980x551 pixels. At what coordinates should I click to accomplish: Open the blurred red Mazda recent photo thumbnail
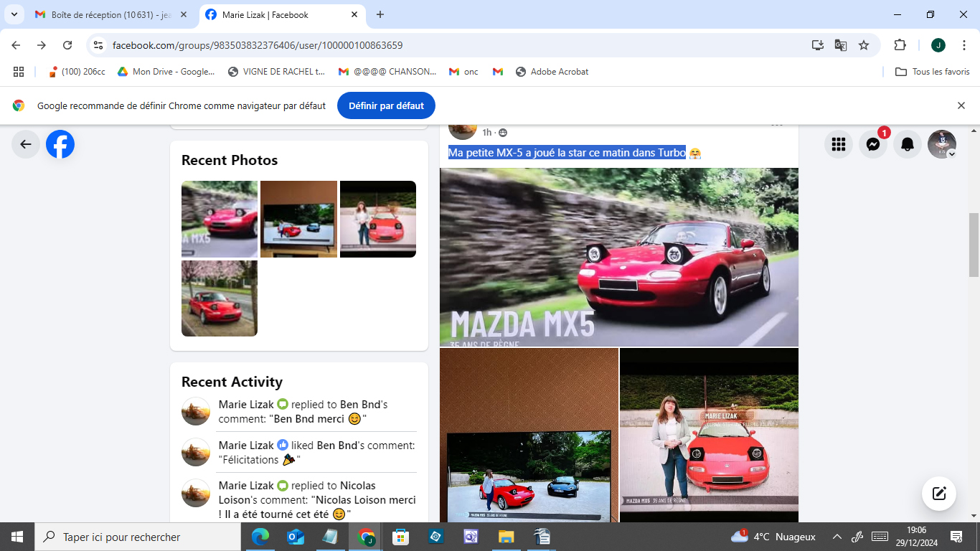220,219
